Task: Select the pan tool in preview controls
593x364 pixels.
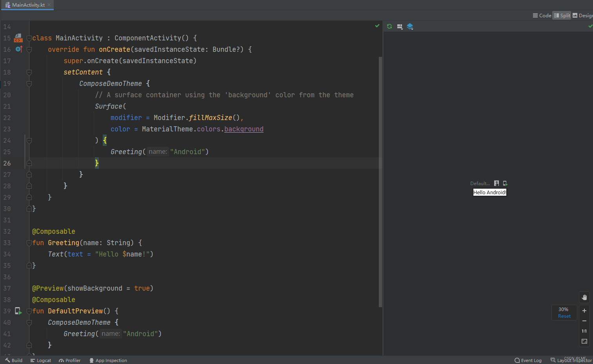Action: [584, 297]
